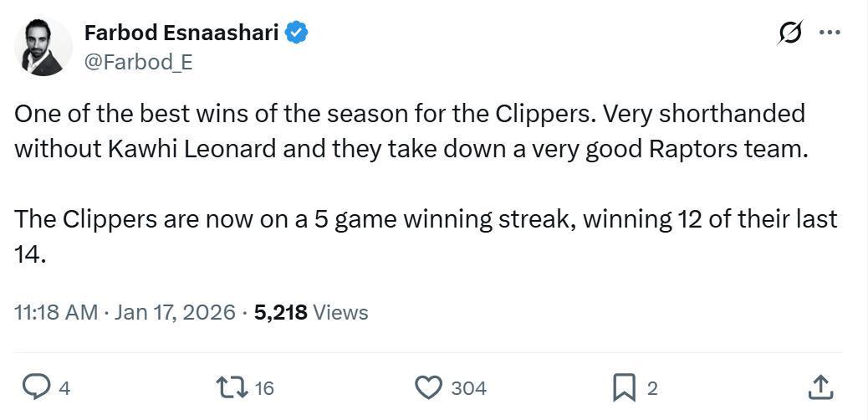
Task: Like the tweet with the heart icon
Action: coord(428,387)
